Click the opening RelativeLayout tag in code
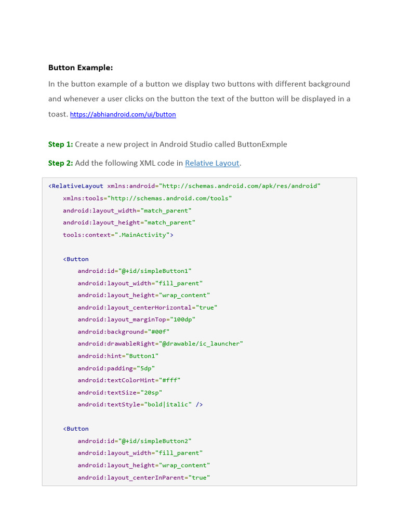 pos(76,186)
